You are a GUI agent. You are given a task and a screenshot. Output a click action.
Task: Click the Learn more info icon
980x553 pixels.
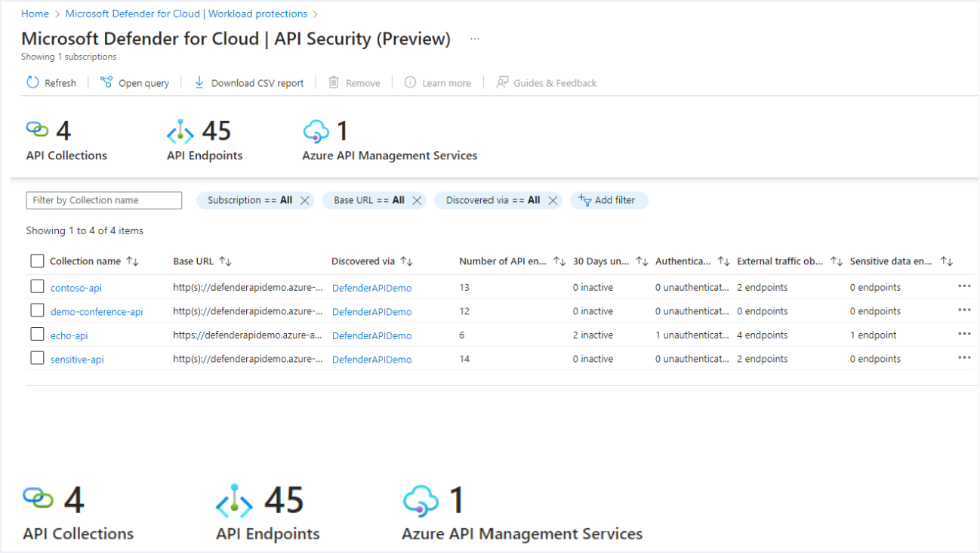coord(410,82)
